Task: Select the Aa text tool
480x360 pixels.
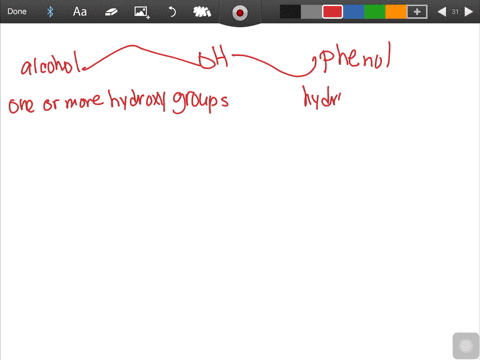Action: pos(80,12)
